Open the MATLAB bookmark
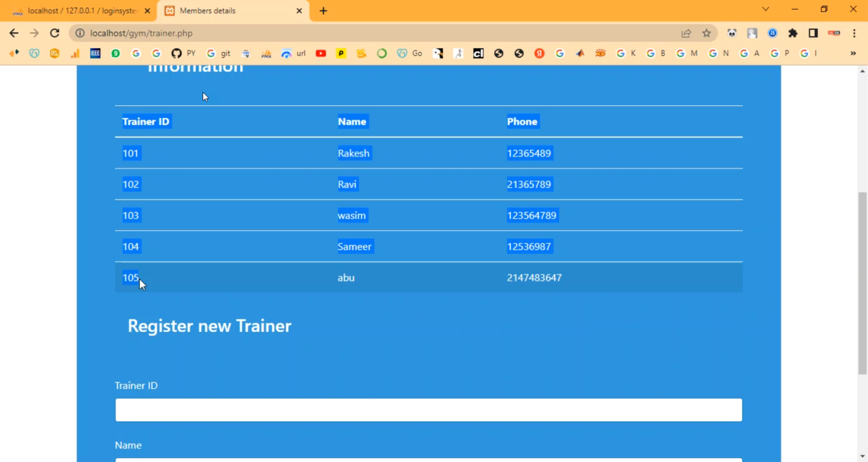Image resolution: width=868 pixels, height=462 pixels. click(580, 53)
